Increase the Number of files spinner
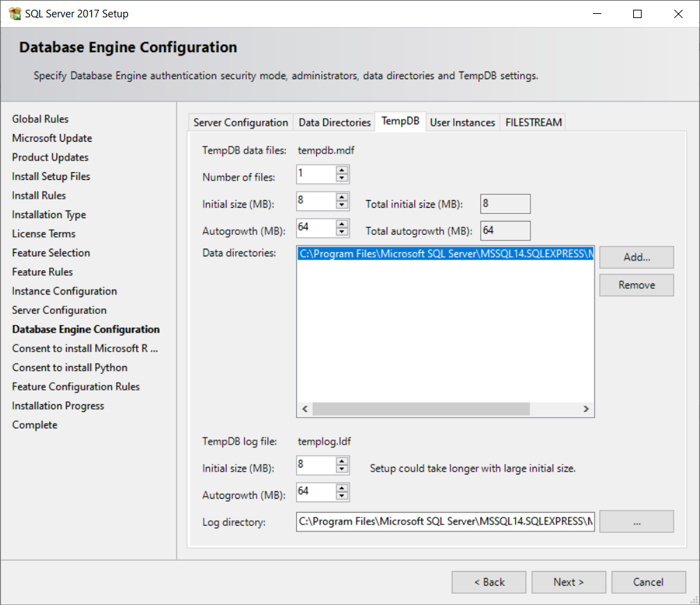Screen dimensions: 700x605 [x=341, y=169]
